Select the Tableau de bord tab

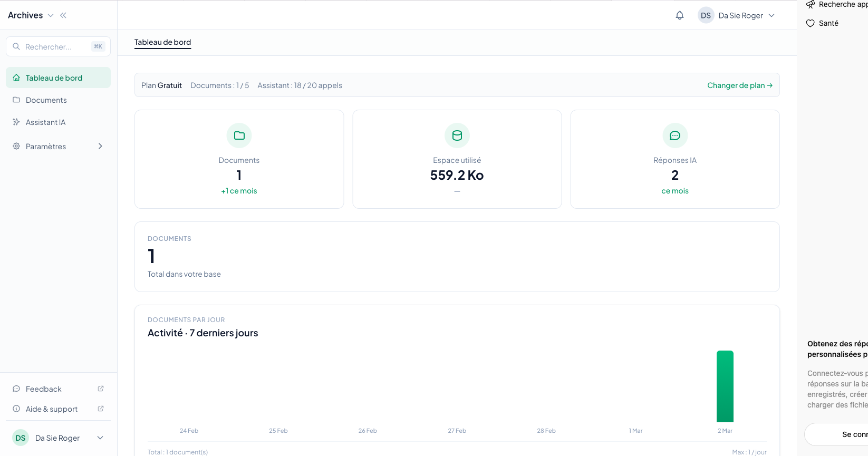click(x=162, y=42)
